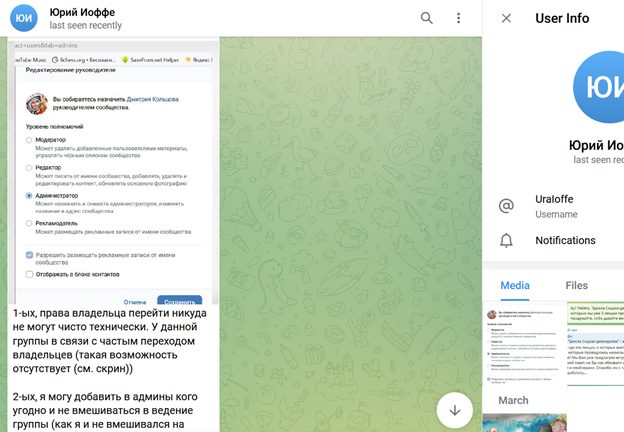Copy the UraIoffe username
Image resolution: width=624 pixels, height=432 pixels.
[556, 199]
